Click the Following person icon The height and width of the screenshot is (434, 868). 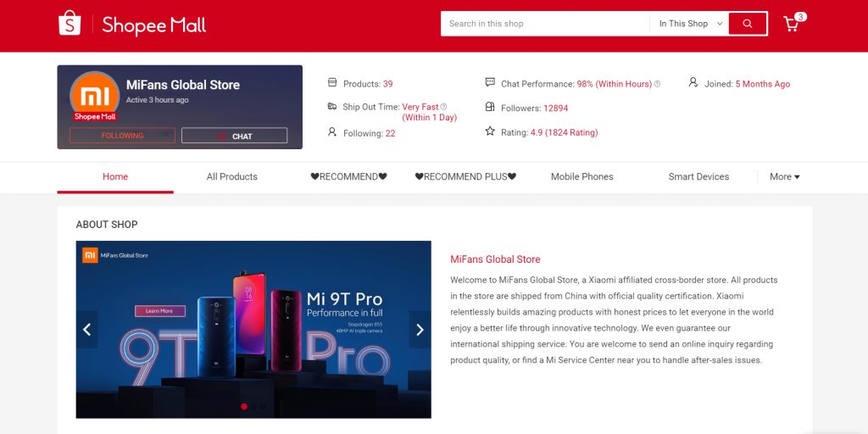click(x=332, y=131)
